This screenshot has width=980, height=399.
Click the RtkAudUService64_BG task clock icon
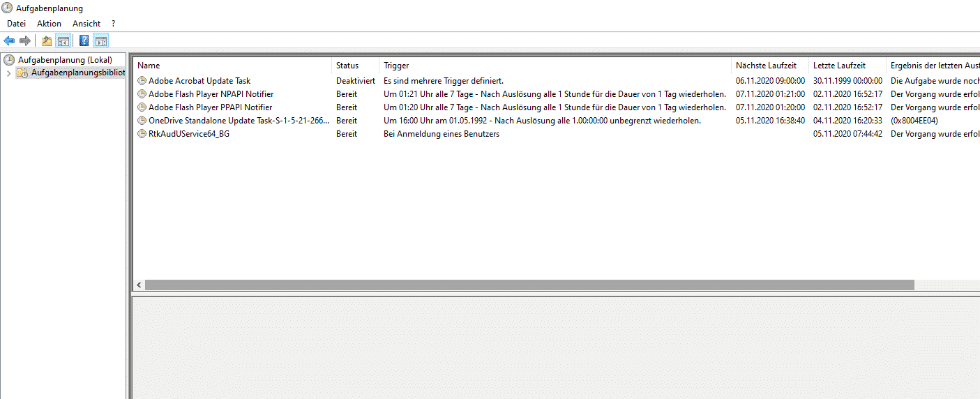point(142,134)
